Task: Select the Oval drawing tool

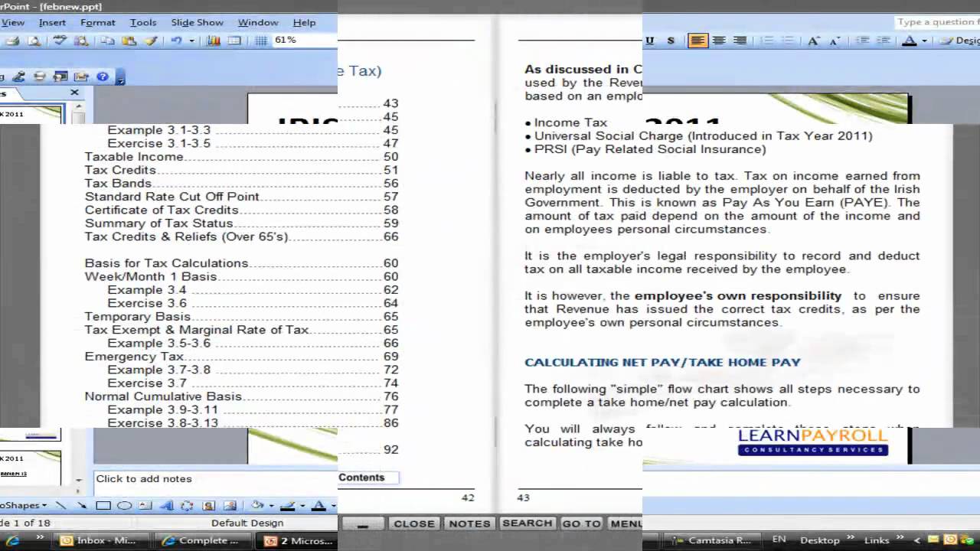Action: pos(124,505)
